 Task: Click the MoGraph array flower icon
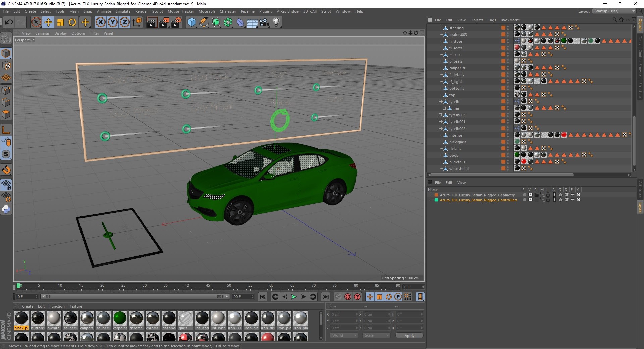228,22
